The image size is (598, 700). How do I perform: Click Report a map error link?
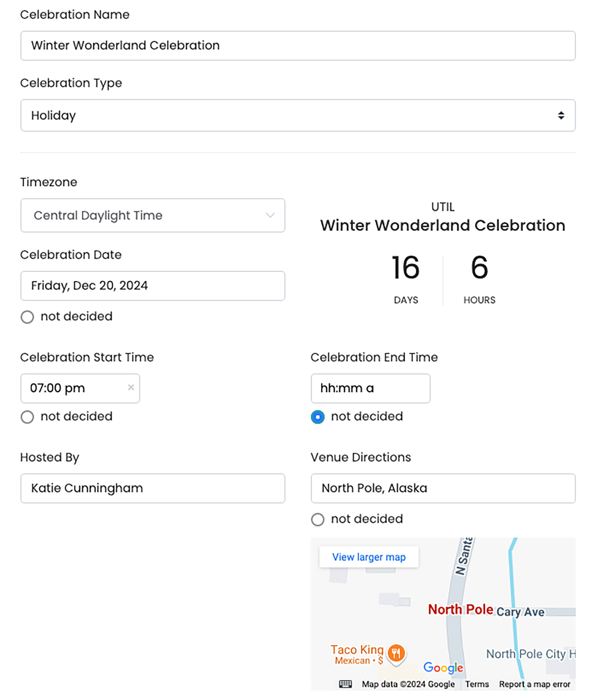pos(534,684)
